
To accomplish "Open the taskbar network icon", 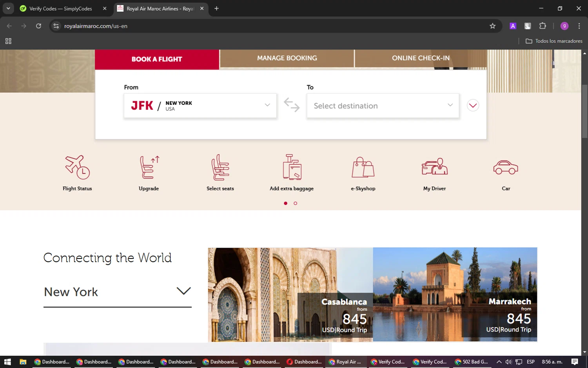I will 519,362.
